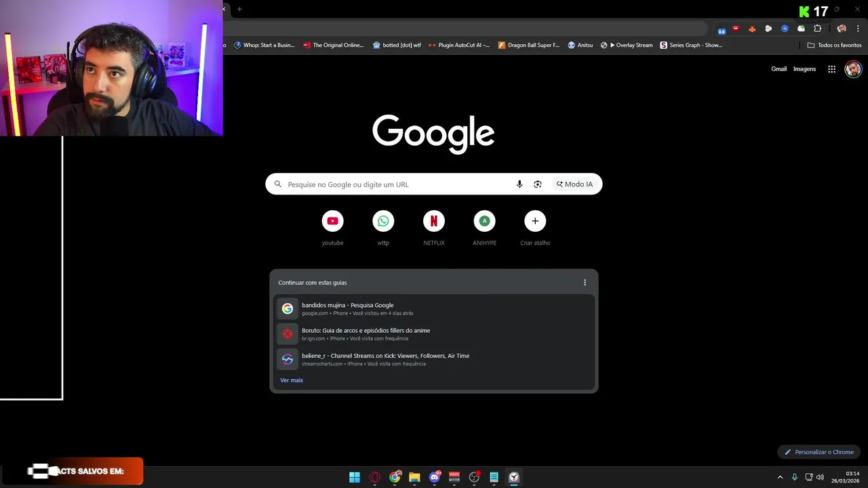Open the Chrome toolbar profile avatar
The image size is (868, 488).
pyautogui.click(x=842, y=28)
